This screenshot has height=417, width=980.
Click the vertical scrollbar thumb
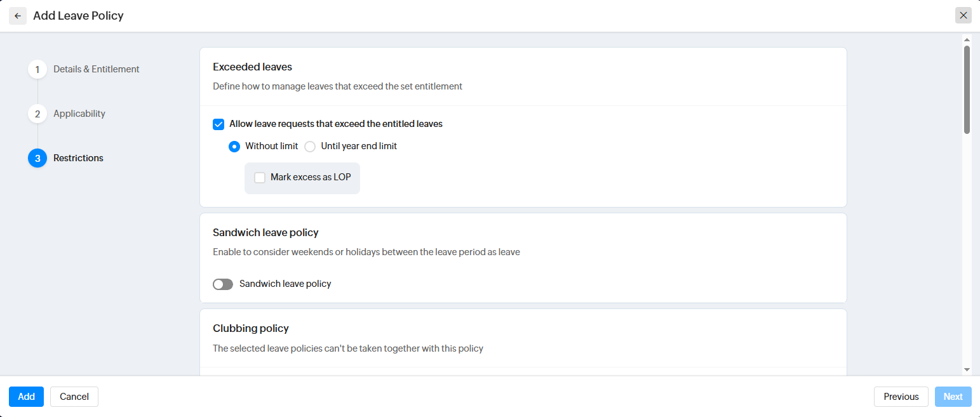point(967,89)
